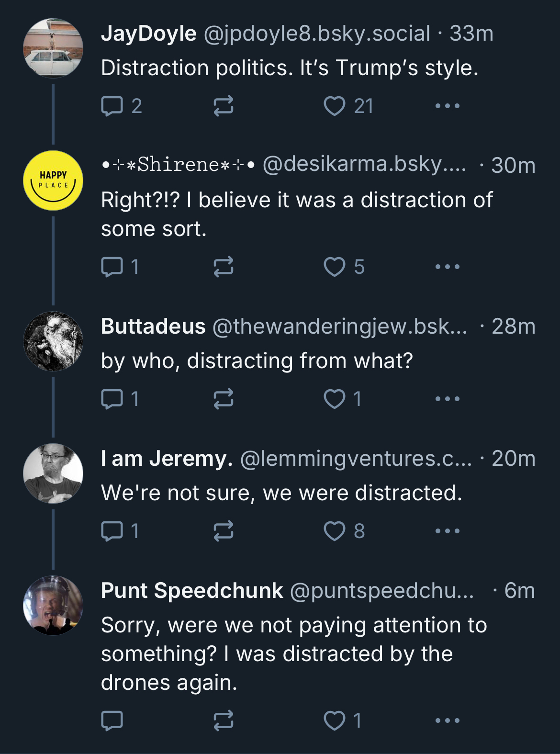Repost Punt Speedchunk's drones post

(223, 720)
